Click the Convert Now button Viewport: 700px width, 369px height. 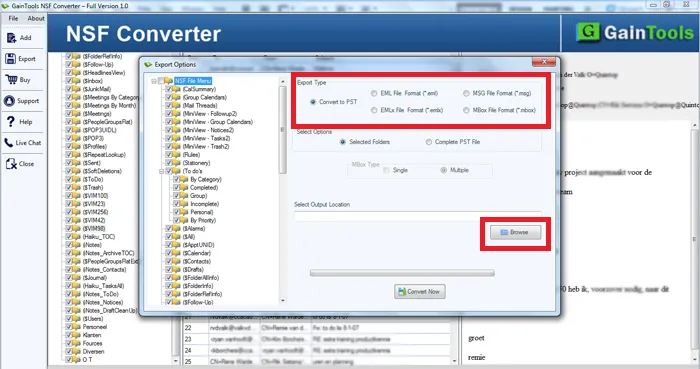point(420,291)
